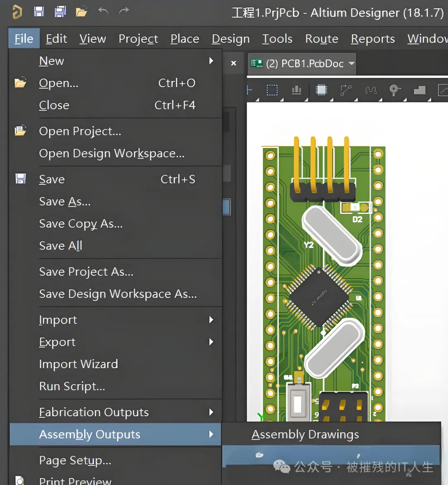Expand the PCB1.PcbDoc tab dropdown arrow

(x=352, y=63)
